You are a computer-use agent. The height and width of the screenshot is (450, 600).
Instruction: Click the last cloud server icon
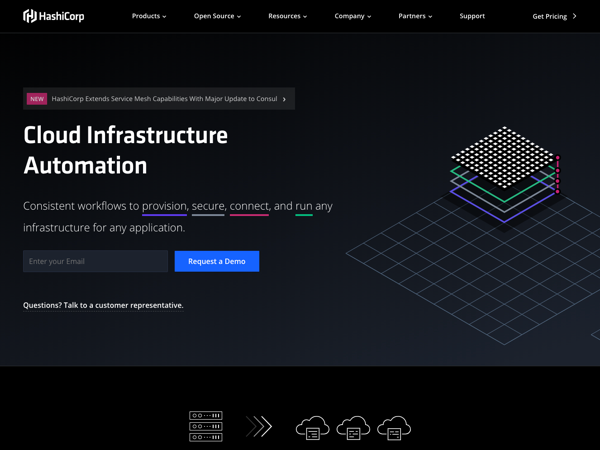[394, 428]
